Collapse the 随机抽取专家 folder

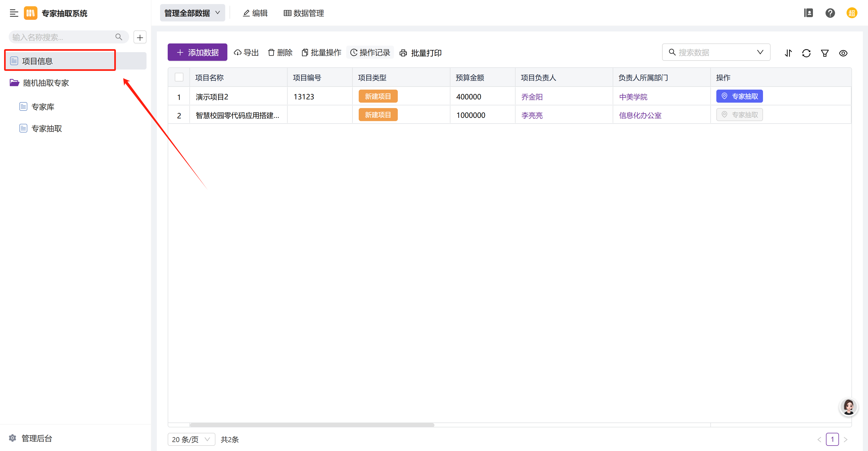point(46,83)
